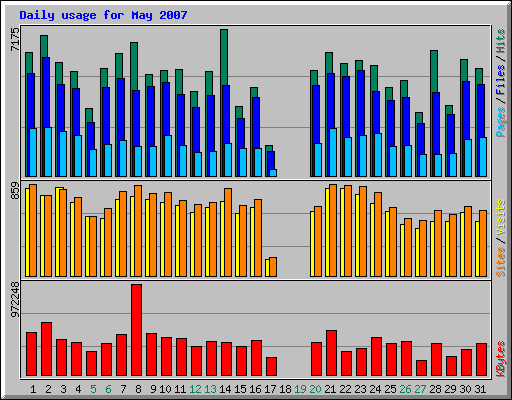Click day label 2 on the x-axis

(x=48, y=389)
